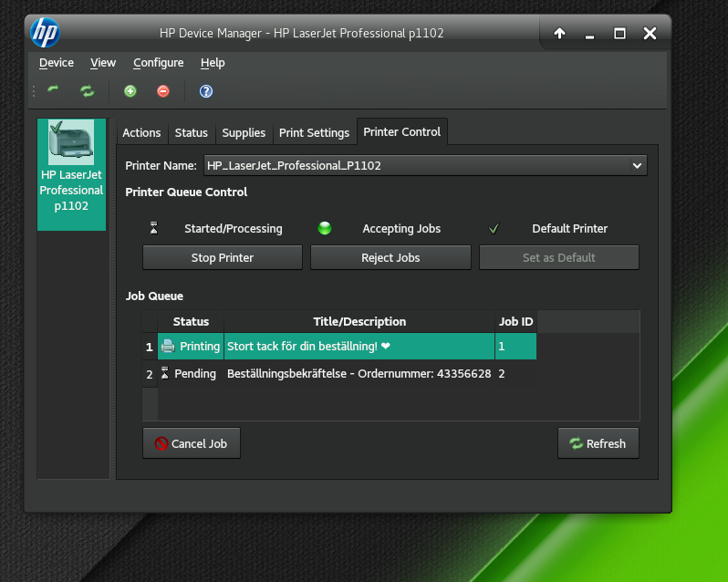Click the hourglass icon of pending job
The height and width of the screenshot is (582, 728).
[165, 373]
